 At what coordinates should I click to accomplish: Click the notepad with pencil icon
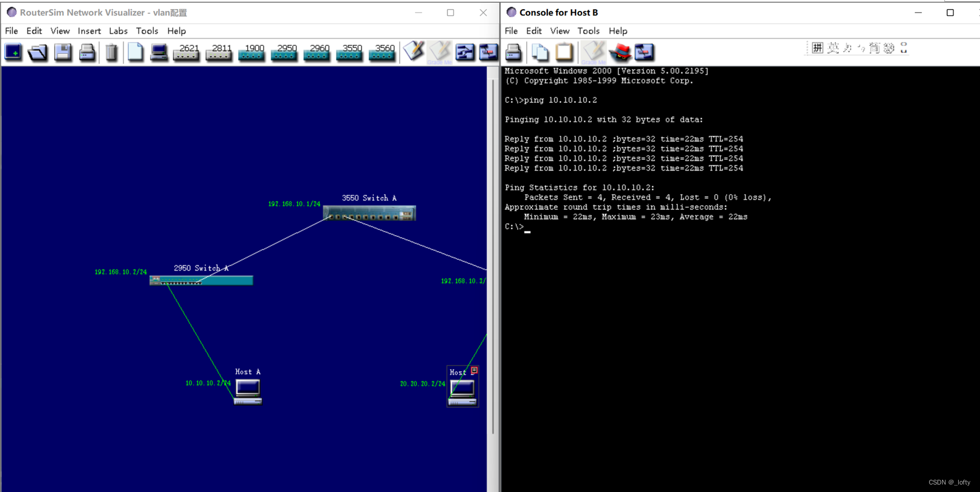[x=414, y=52]
